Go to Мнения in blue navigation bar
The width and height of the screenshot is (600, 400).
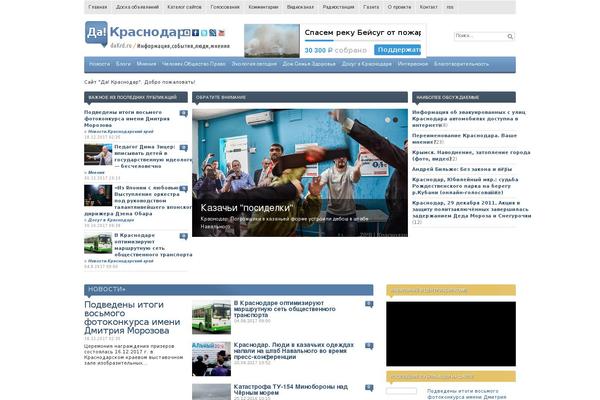pos(147,64)
